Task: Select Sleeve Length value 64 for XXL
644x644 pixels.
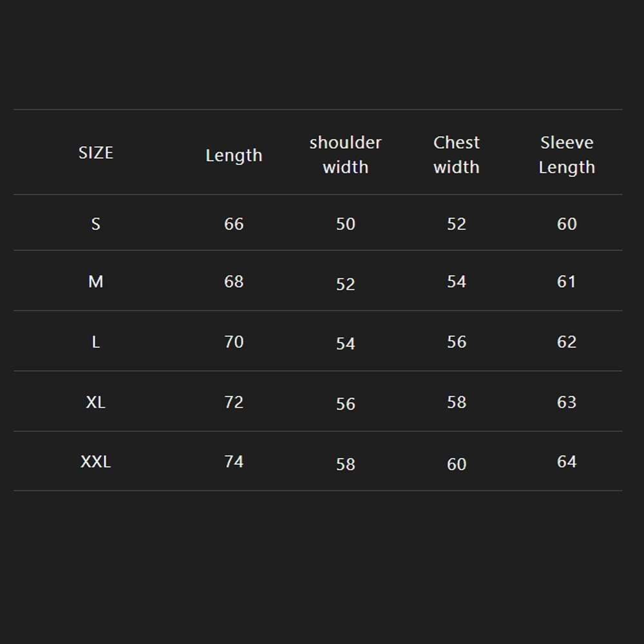Action: pyautogui.click(x=567, y=462)
